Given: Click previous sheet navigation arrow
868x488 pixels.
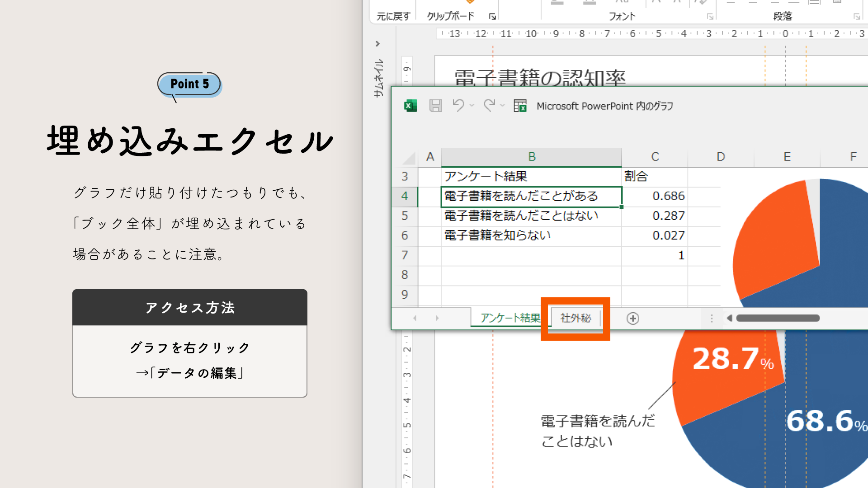Looking at the screenshot, I should 415,318.
